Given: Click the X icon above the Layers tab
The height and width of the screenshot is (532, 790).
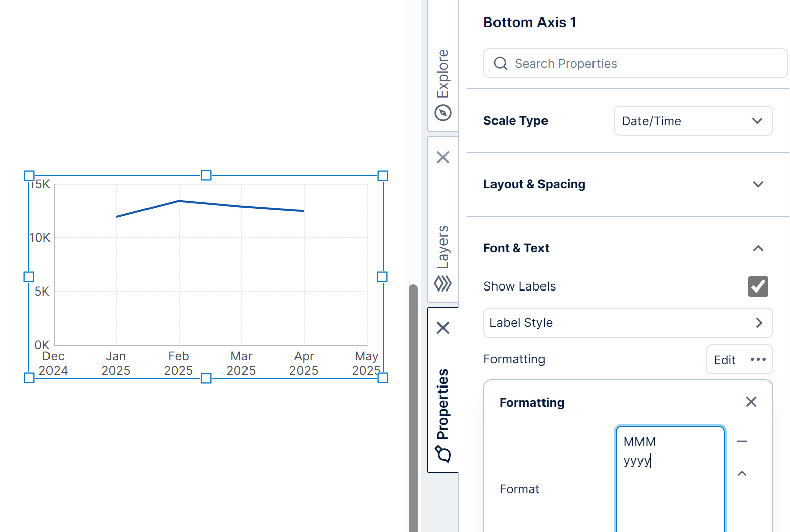Looking at the screenshot, I should 443,157.
